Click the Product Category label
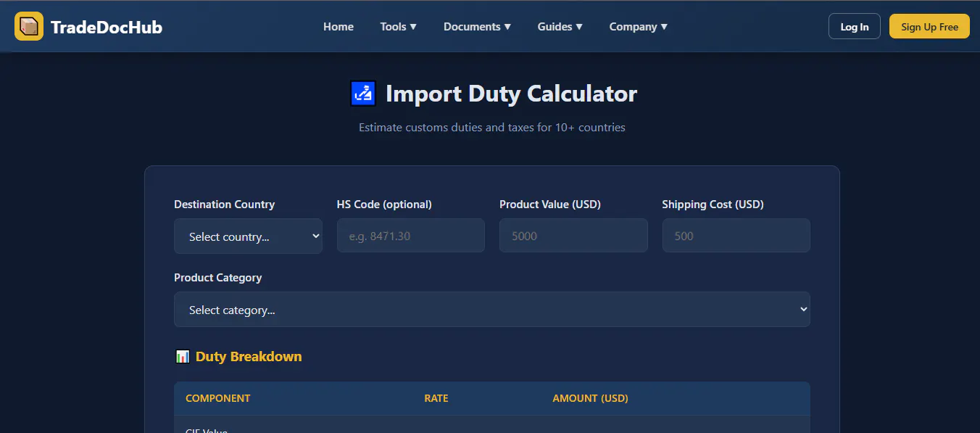The height and width of the screenshot is (433, 980). point(218,278)
